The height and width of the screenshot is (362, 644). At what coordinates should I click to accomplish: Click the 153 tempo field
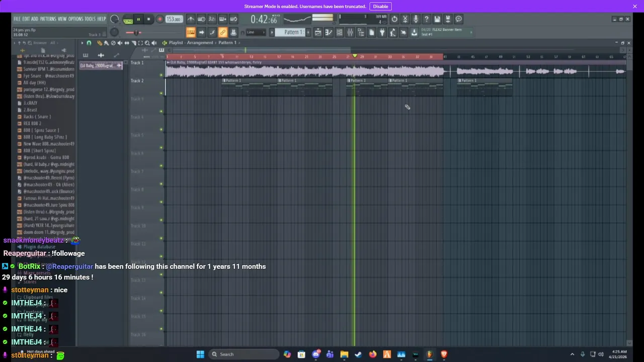tap(173, 20)
